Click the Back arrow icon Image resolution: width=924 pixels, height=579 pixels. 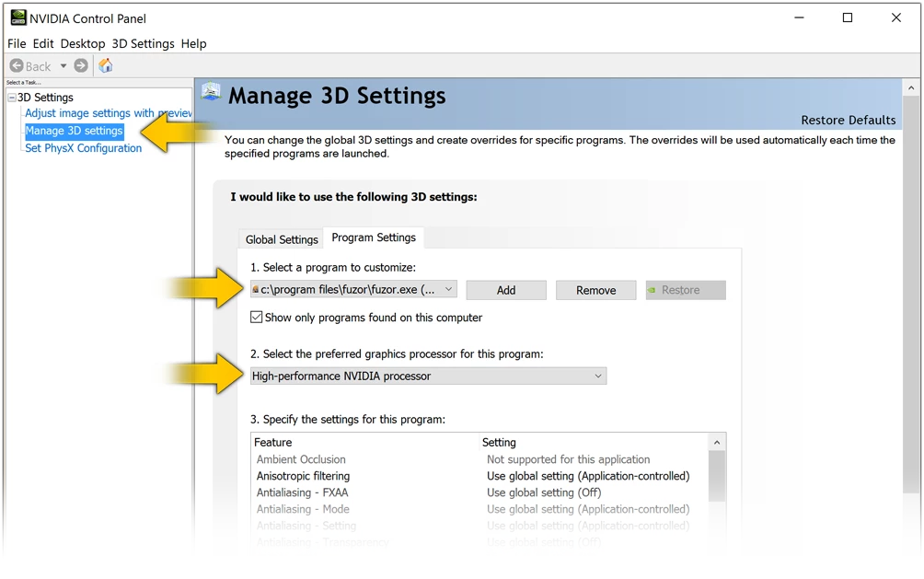[17, 66]
